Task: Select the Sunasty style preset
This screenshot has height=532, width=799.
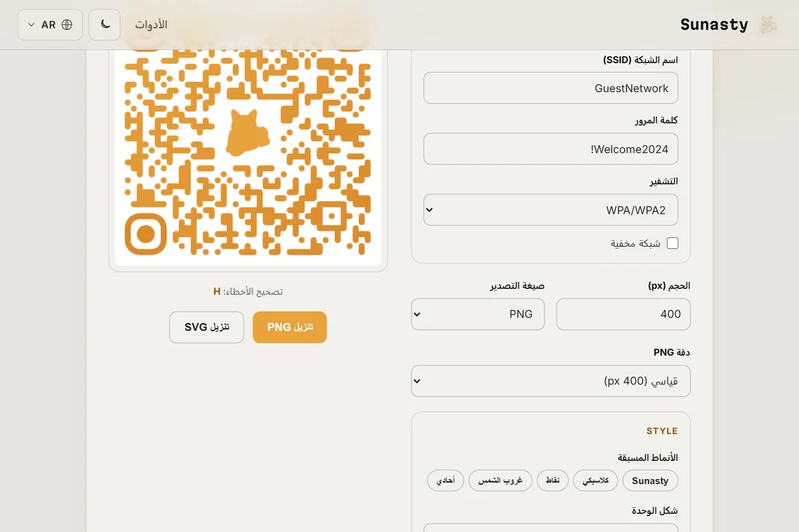Action: (650, 480)
